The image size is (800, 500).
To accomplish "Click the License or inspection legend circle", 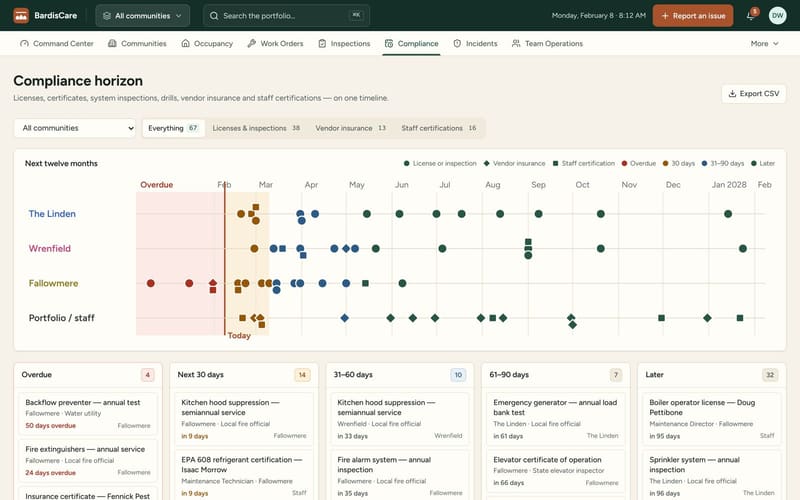I will [407, 164].
